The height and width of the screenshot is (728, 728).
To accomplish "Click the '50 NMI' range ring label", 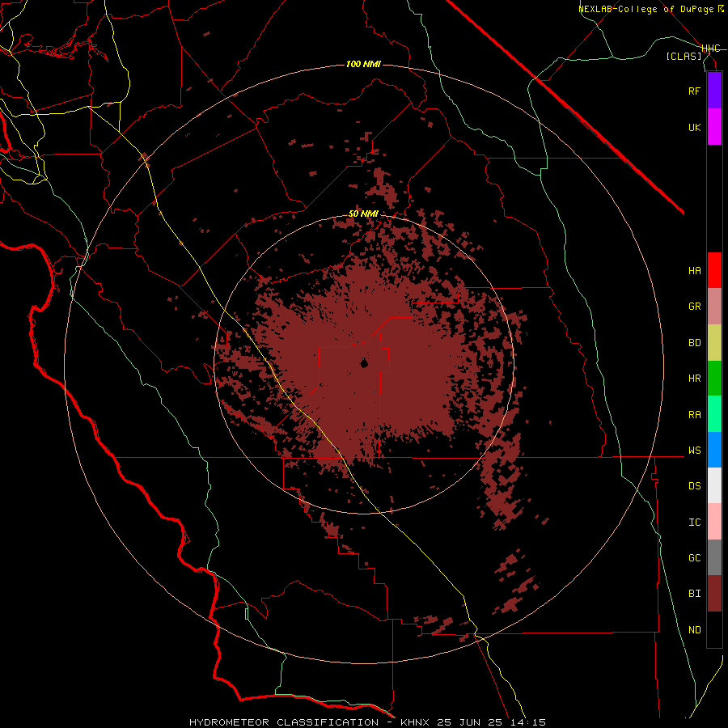I will pyautogui.click(x=363, y=214).
